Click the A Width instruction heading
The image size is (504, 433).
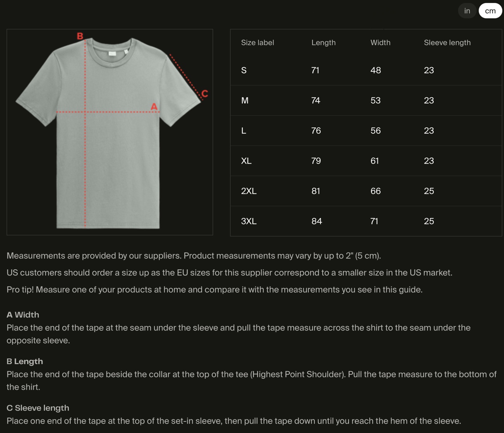(x=23, y=315)
